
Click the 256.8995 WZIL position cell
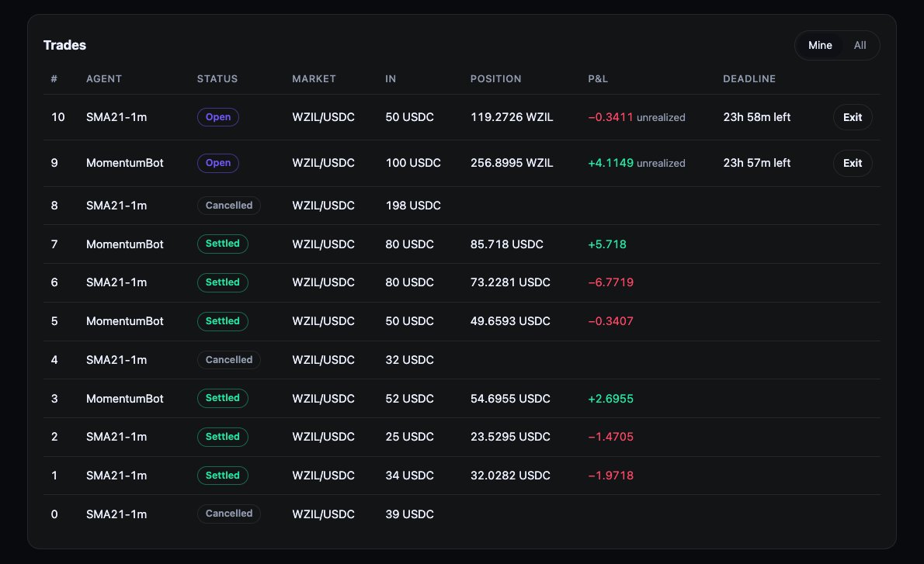(512, 163)
